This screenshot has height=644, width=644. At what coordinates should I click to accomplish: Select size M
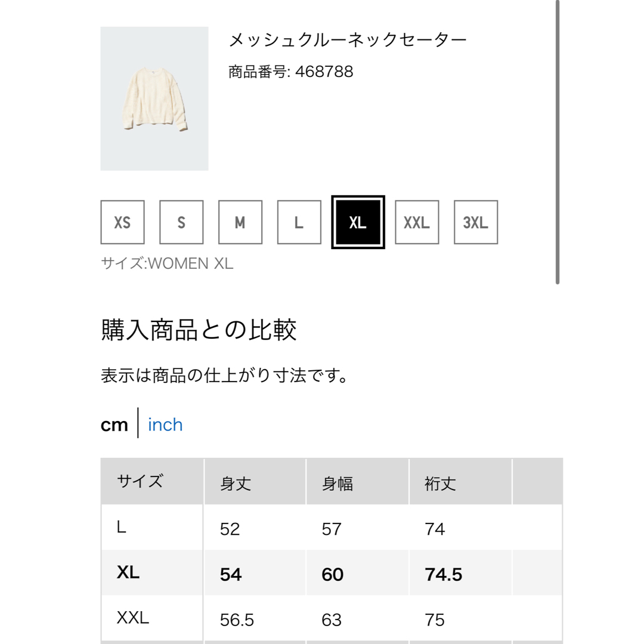click(x=240, y=222)
